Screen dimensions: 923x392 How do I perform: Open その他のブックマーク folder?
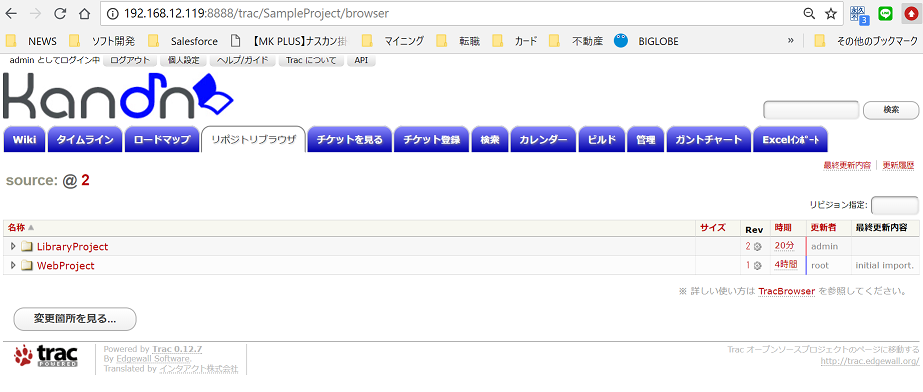pyautogui.click(x=866, y=41)
